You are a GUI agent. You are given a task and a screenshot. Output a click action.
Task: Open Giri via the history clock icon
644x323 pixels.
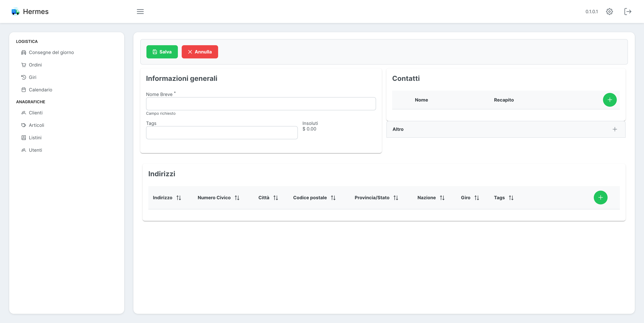pyautogui.click(x=24, y=77)
